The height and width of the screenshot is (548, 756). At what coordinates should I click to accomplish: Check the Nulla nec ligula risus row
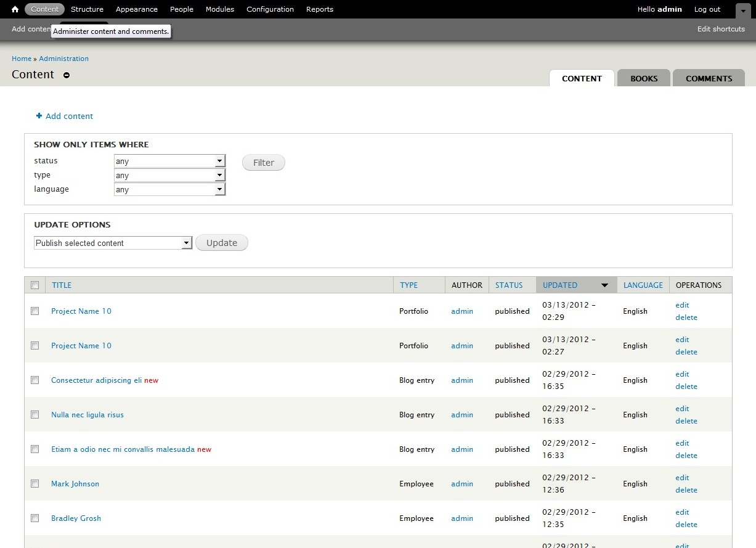[35, 415]
